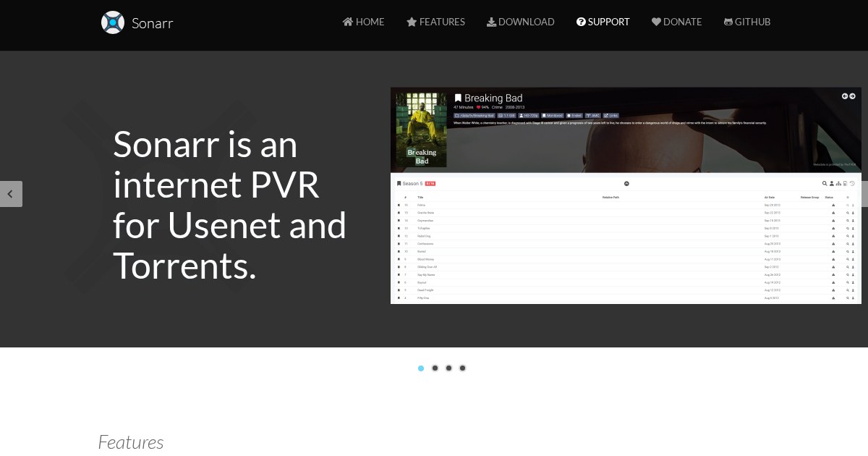Open the Donate nav link
The height and width of the screenshot is (456, 868).
pyautogui.click(x=677, y=22)
